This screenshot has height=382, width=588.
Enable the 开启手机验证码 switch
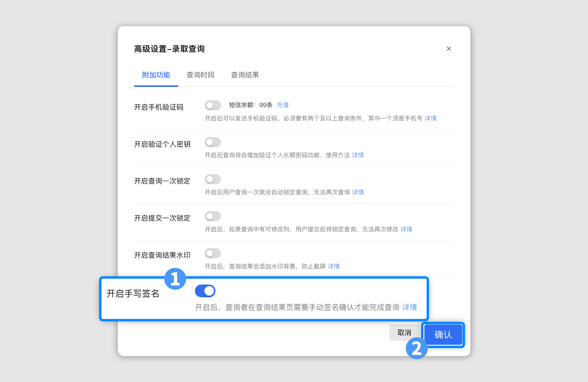(213, 105)
